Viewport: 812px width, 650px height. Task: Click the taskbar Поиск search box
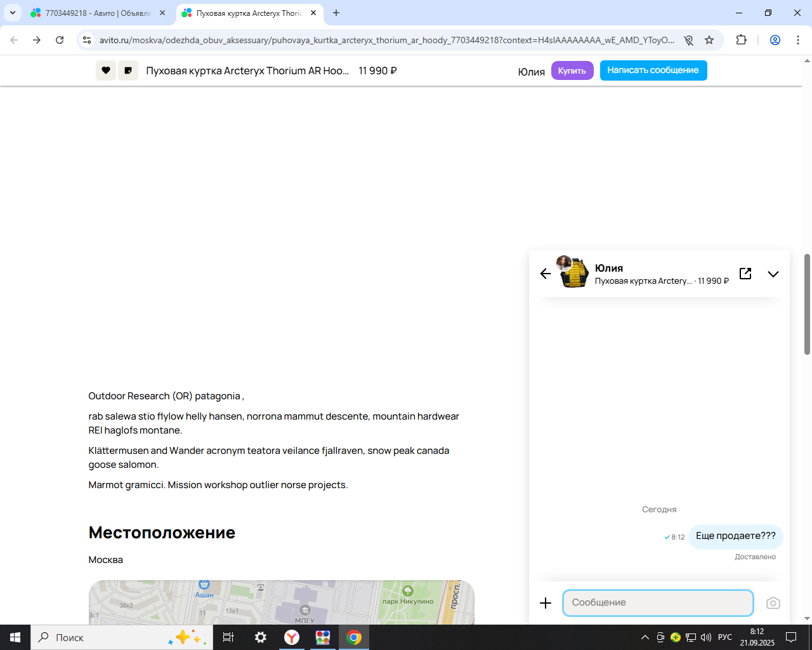click(122, 637)
